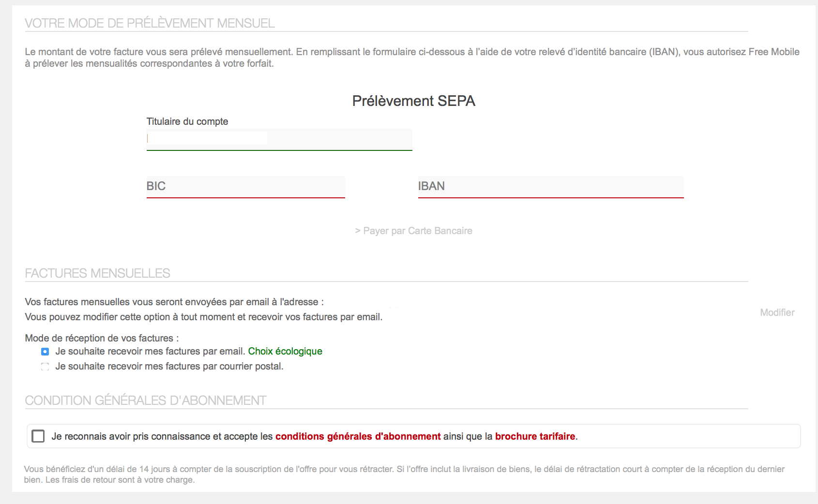This screenshot has width=818, height=504.
Task: Click the Prélèvement SEPA title
Action: (x=413, y=101)
